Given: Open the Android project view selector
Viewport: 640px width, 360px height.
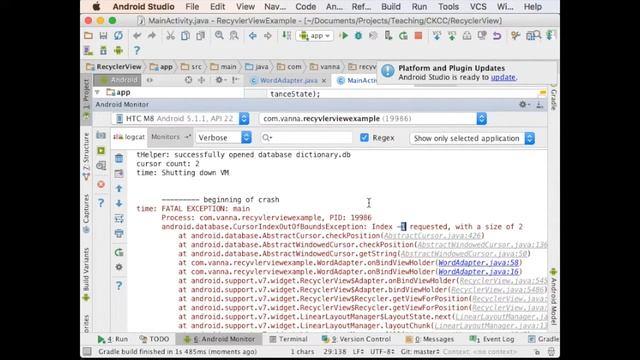Looking at the screenshot, I should point(118,80).
